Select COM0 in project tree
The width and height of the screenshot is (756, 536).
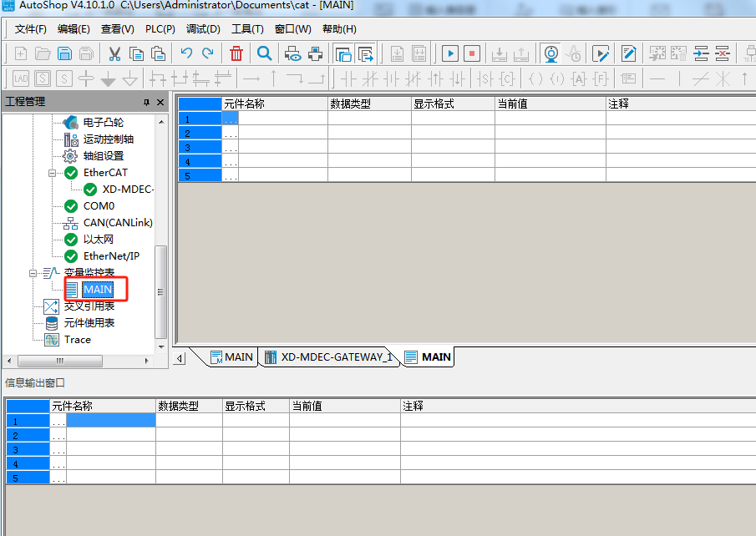(99, 206)
